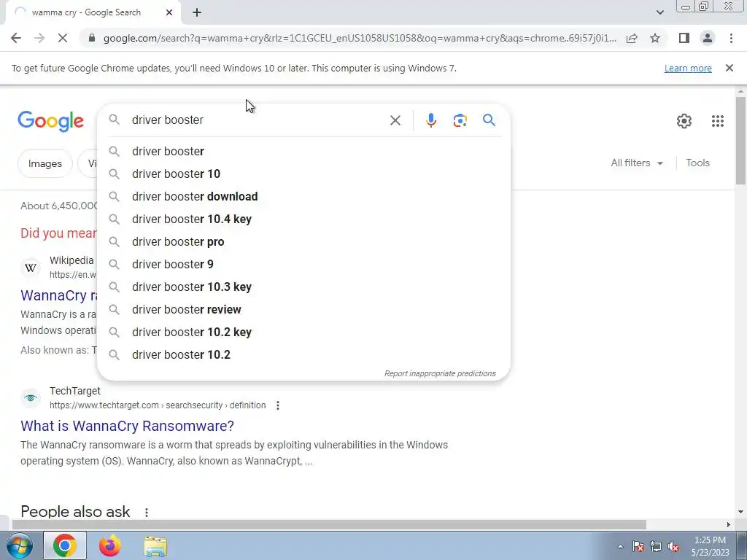The image size is (747, 560).
Task: Open 'What is WannaCry Ransomware?' result
Action: click(x=127, y=426)
